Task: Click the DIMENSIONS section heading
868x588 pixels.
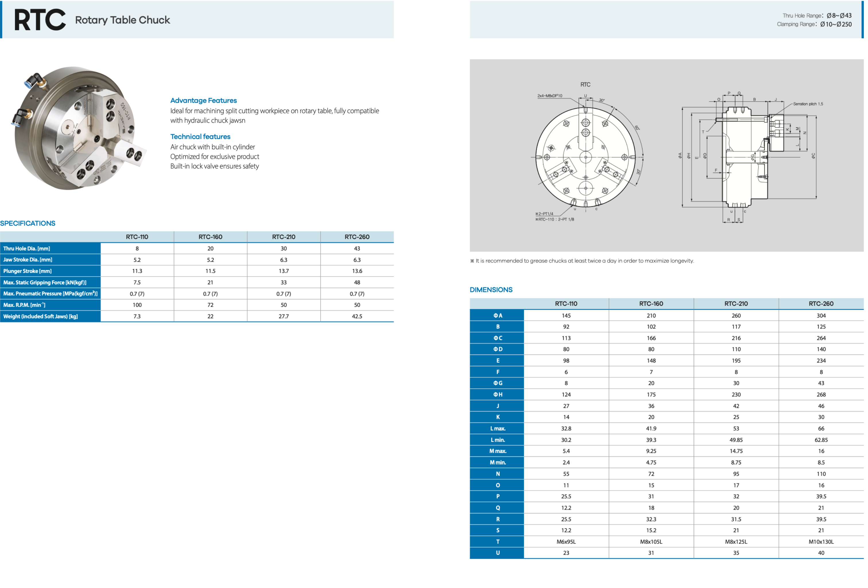Action: tap(491, 290)
